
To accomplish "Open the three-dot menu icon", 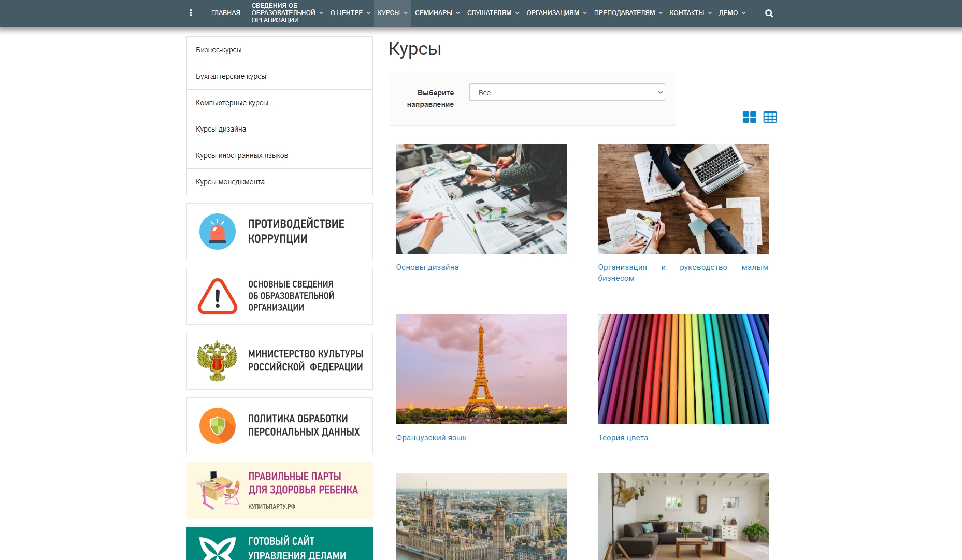I will (191, 13).
